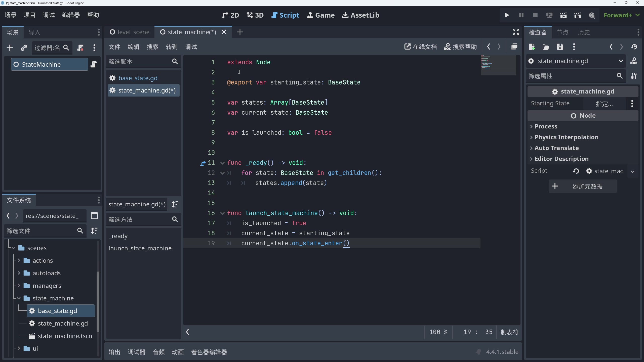Click the 筛选属性 filter input field
Viewport: 644px width, 362px height.
574,76
